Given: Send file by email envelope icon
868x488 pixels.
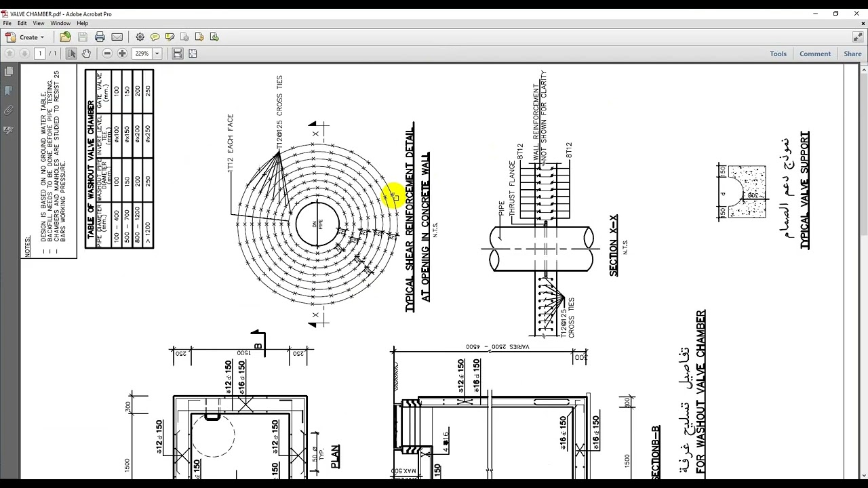Looking at the screenshot, I should [x=117, y=37].
